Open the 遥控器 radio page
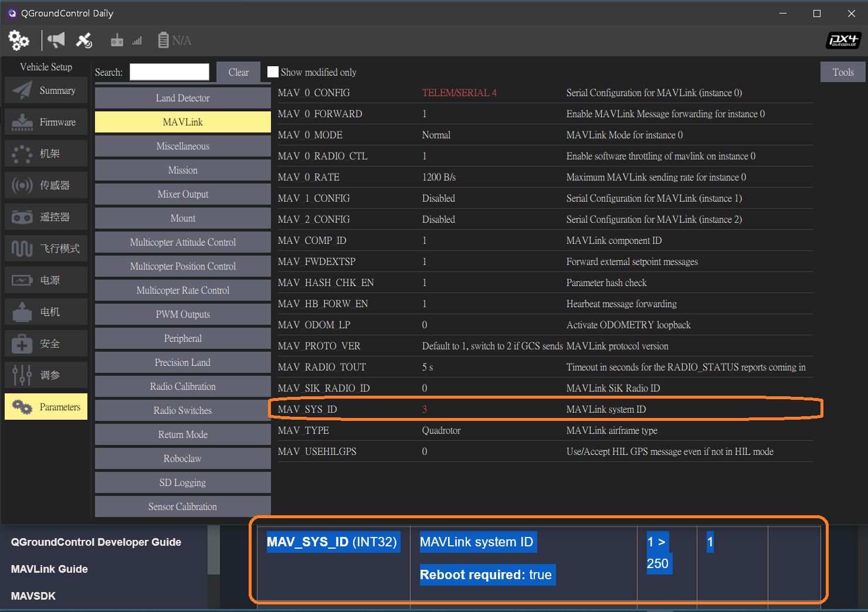 (46, 217)
